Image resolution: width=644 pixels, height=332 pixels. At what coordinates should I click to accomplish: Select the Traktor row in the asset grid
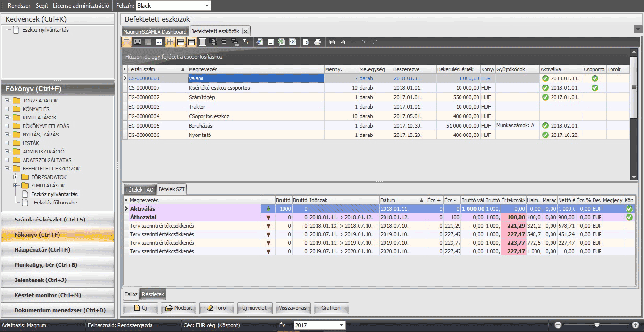click(236, 107)
